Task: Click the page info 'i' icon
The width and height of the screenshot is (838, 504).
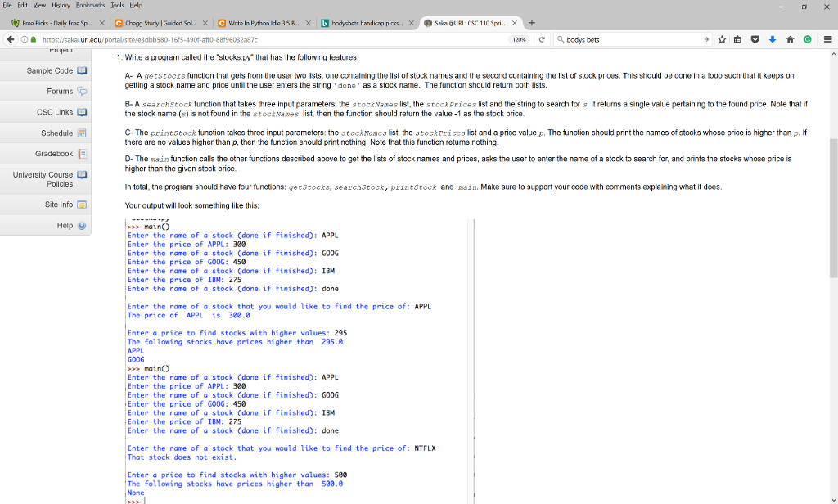Action: click(x=25, y=38)
